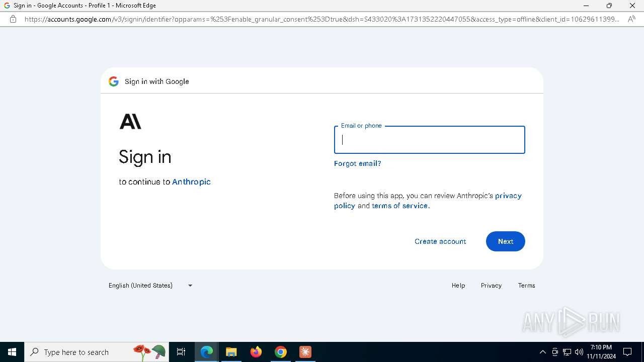Open the Claude app taskbar icon
The width and height of the screenshot is (644, 362).
point(305,352)
